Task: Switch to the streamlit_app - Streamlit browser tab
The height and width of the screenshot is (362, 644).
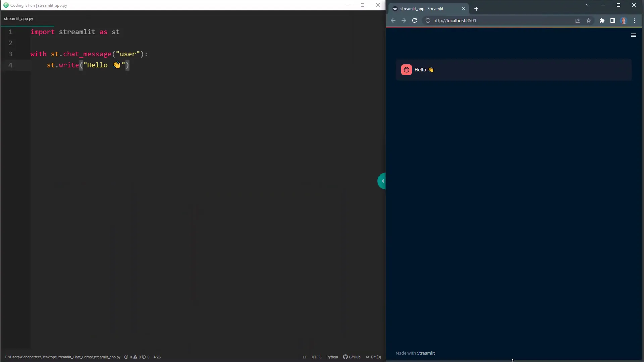Action: pyautogui.click(x=423, y=9)
